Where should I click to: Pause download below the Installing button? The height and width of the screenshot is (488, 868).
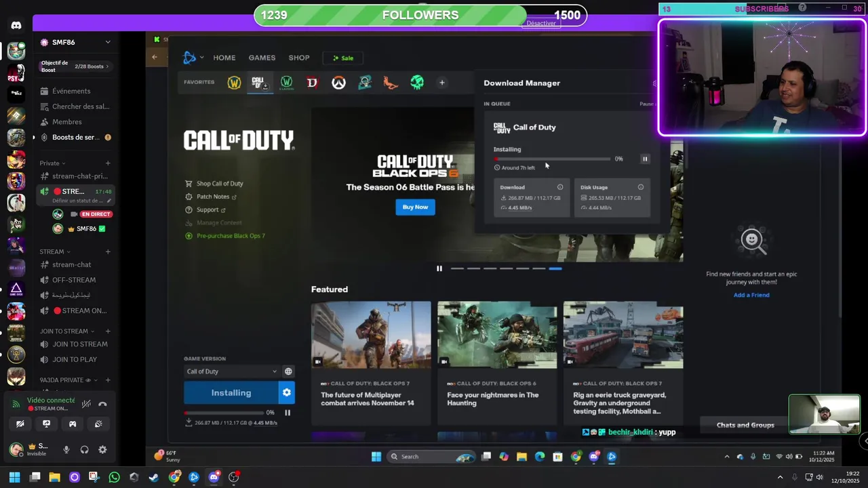[288, 412]
